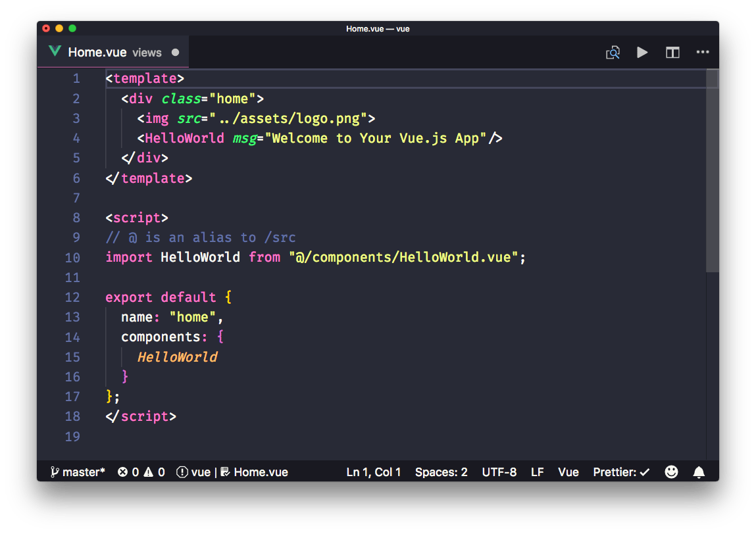Viewport: 756px width, 534px height.
Task: Open the errors and warnings indicator
Action: [141, 472]
